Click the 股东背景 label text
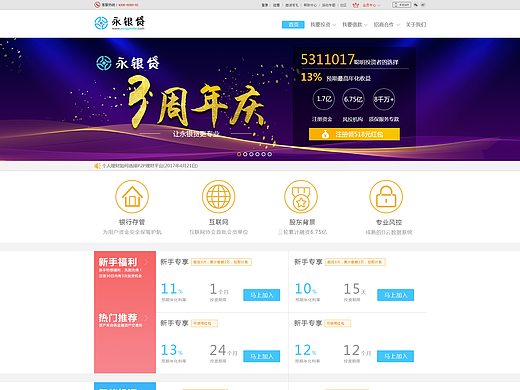520x390 pixels. pyautogui.click(x=302, y=222)
